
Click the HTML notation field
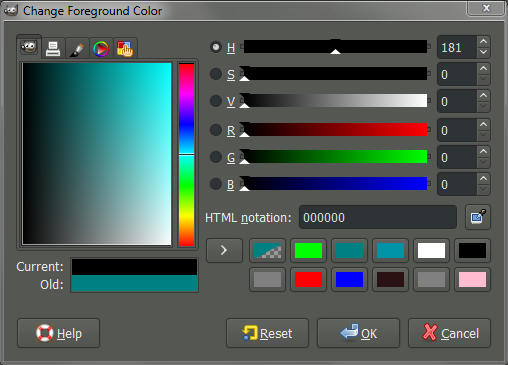coord(378,217)
